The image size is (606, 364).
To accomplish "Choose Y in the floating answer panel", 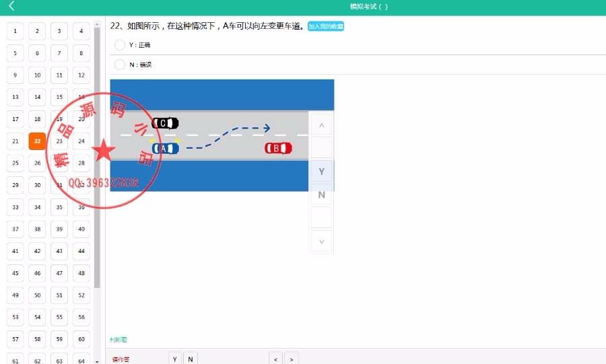I will pos(322,172).
